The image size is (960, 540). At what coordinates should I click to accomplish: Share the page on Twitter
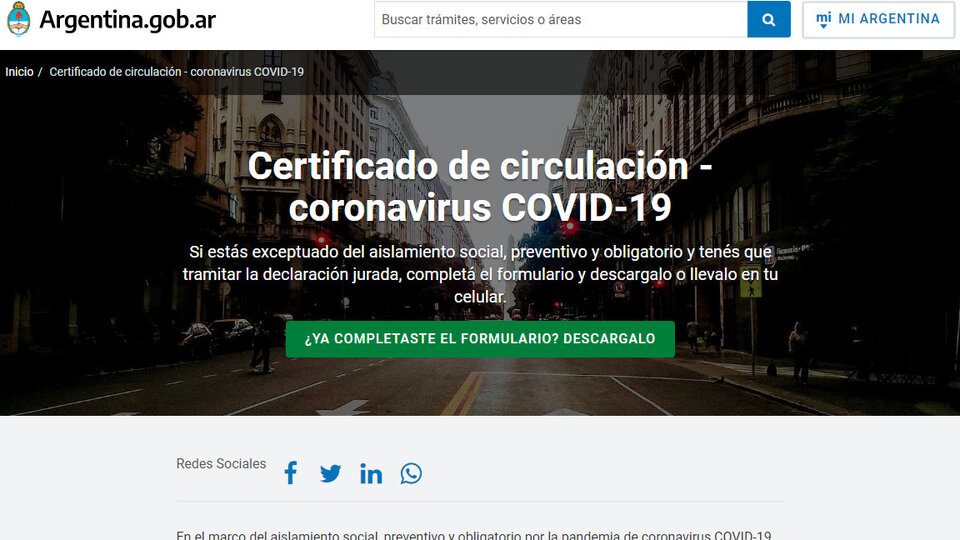click(x=330, y=473)
